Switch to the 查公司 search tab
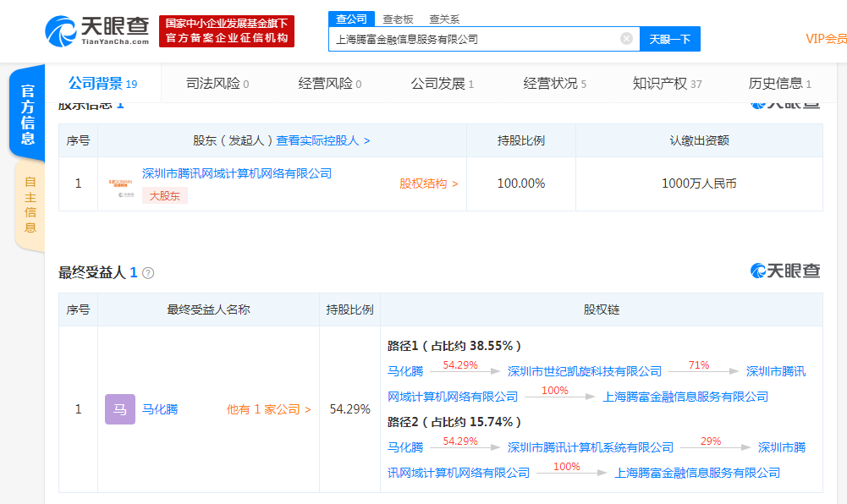 coord(351,19)
